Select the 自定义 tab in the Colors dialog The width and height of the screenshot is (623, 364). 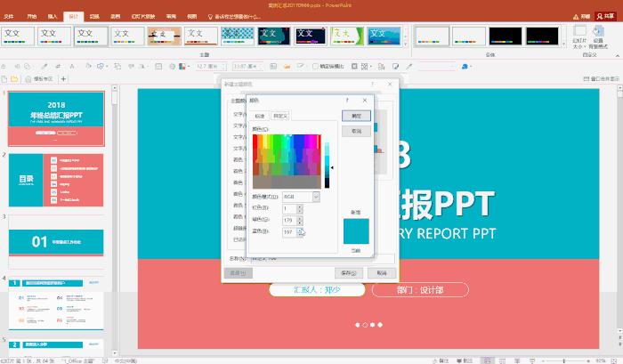point(280,116)
